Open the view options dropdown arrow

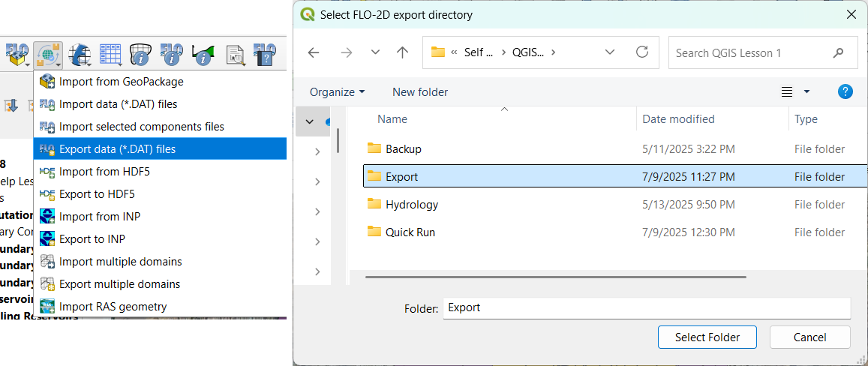coord(806,92)
